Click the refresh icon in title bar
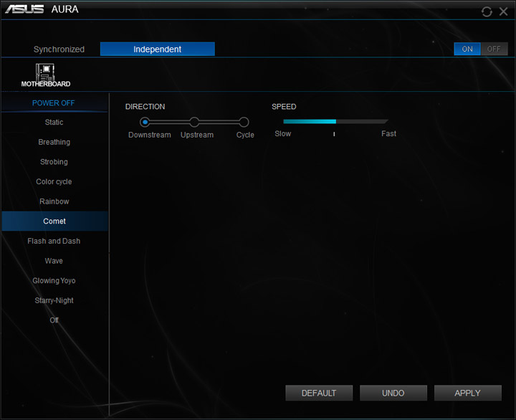Image resolution: width=516 pixels, height=420 pixels. [487, 12]
